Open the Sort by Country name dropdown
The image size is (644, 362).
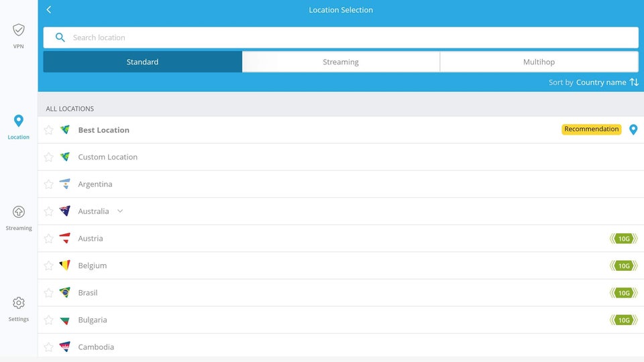pos(600,82)
